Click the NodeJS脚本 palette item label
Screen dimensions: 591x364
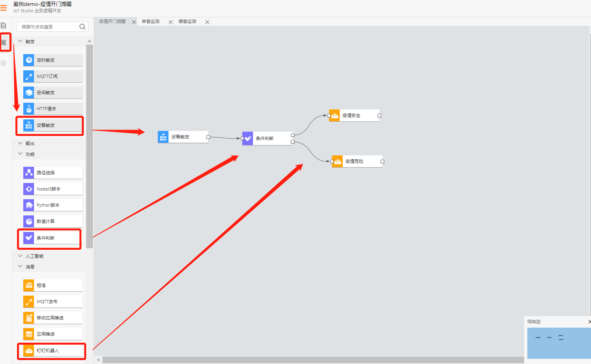click(49, 189)
